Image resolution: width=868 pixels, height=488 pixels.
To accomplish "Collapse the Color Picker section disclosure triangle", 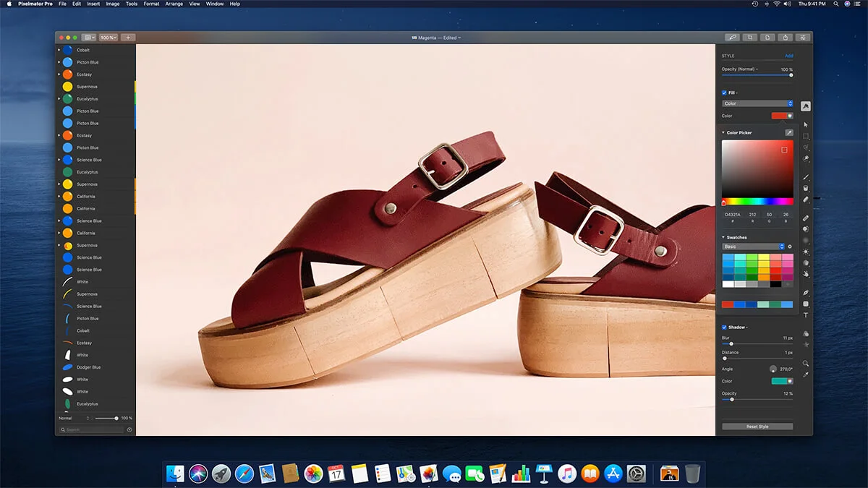I will click(723, 132).
